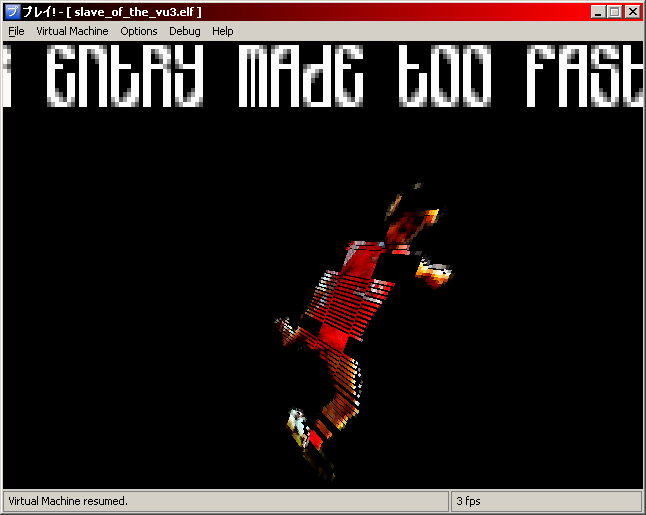Viewport: 646px width, 515px height.
Task: Click the 'Virtual Machine resumed.' status message
Action: click(68, 500)
